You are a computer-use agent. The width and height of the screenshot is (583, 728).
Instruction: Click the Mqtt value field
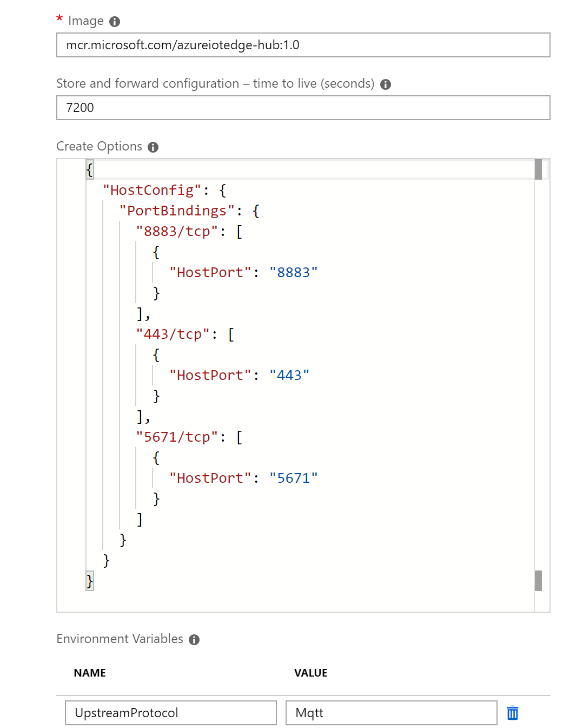390,713
